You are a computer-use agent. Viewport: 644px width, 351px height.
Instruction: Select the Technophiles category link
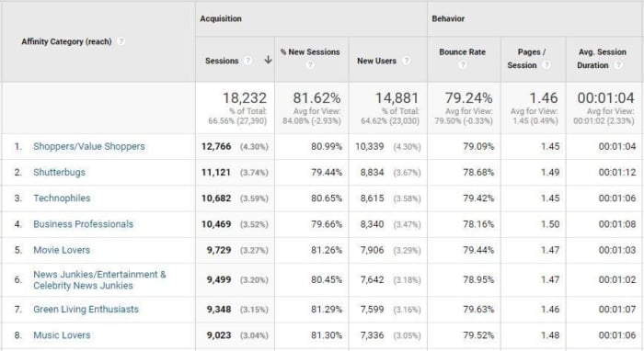coord(62,198)
